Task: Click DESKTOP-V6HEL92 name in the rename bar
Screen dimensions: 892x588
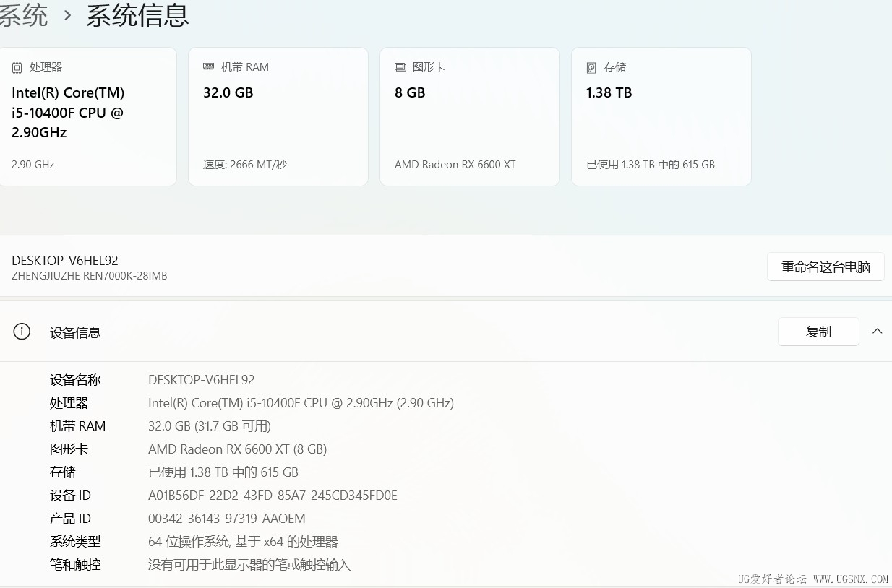Action: (65, 261)
